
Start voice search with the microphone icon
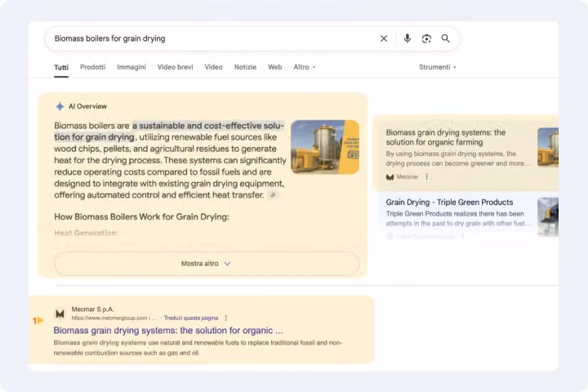[408, 38]
